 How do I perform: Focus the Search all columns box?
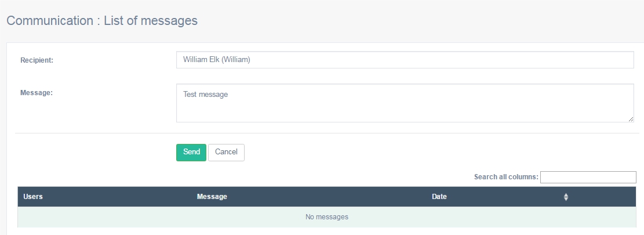click(x=588, y=177)
